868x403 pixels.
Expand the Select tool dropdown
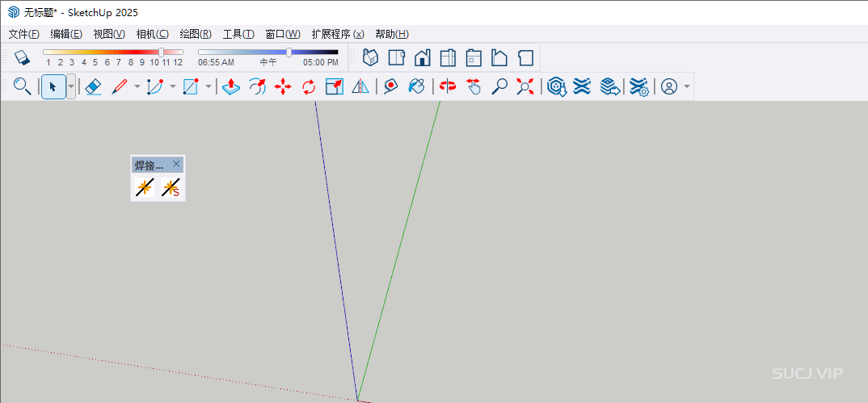[71, 86]
